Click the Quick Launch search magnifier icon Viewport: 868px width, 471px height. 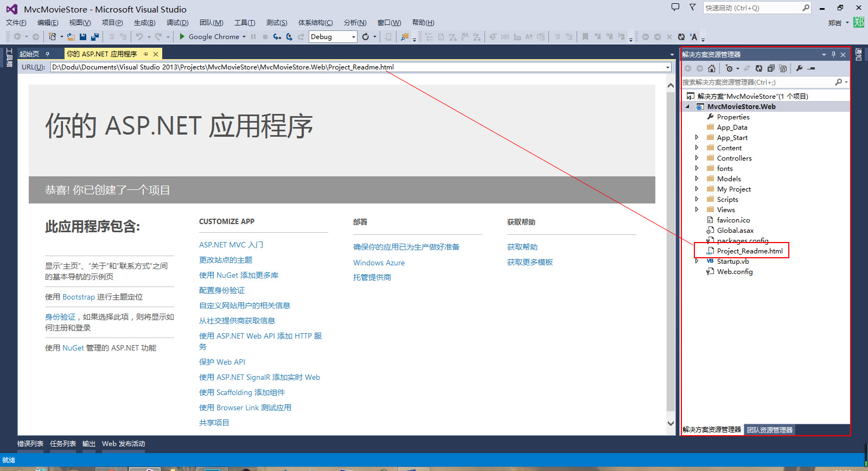coord(806,8)
